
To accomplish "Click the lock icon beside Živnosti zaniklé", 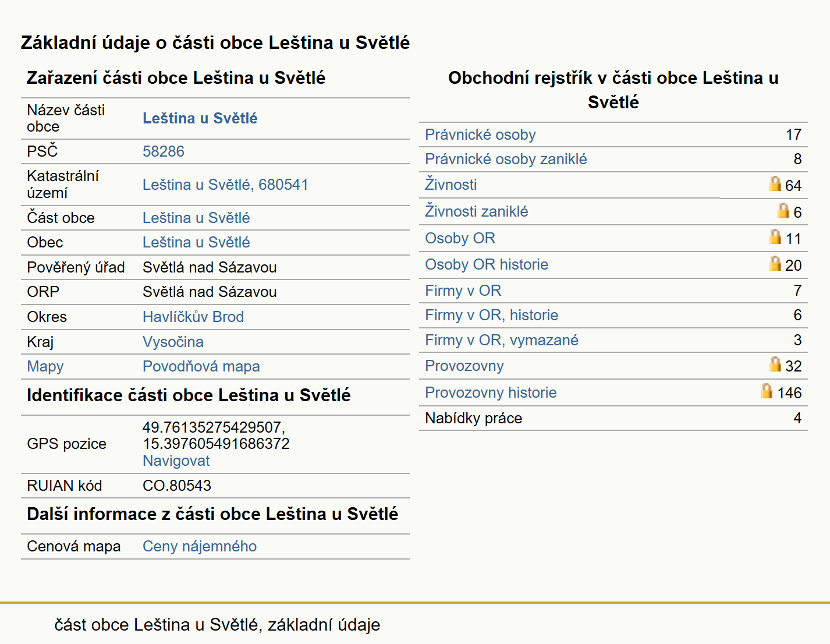I will [x=783, y=210].
